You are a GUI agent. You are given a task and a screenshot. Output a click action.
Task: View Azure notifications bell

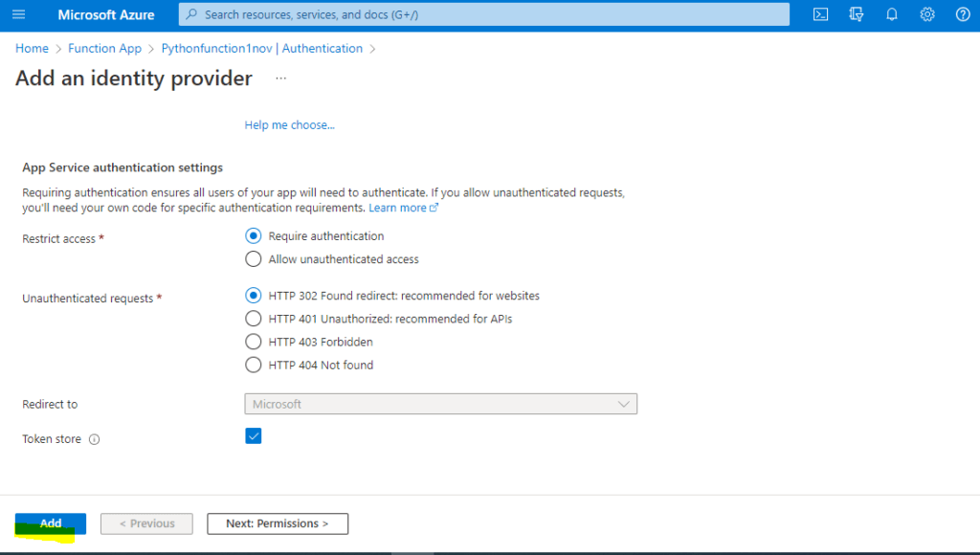click(891, 14)
